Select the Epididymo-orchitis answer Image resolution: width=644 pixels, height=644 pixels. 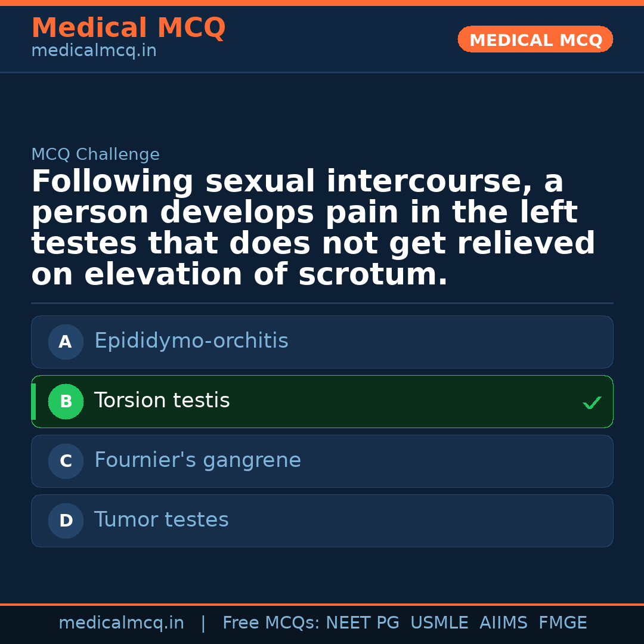(x=191, y=342)
